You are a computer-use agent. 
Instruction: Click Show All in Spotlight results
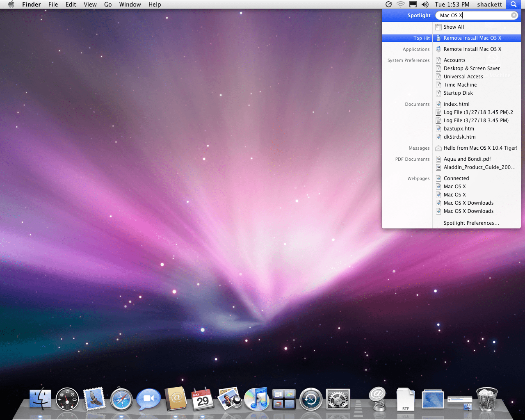[x=454, y=27]
